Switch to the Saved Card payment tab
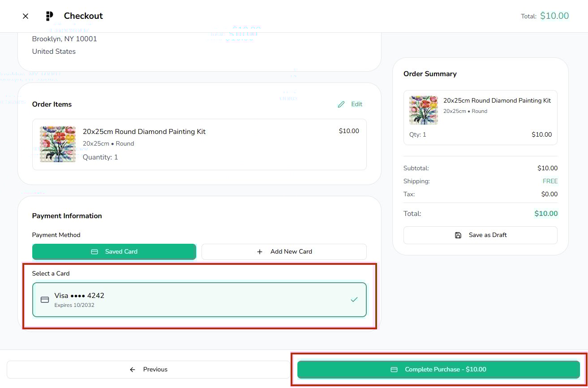588x388 pixels. (114, 252)
